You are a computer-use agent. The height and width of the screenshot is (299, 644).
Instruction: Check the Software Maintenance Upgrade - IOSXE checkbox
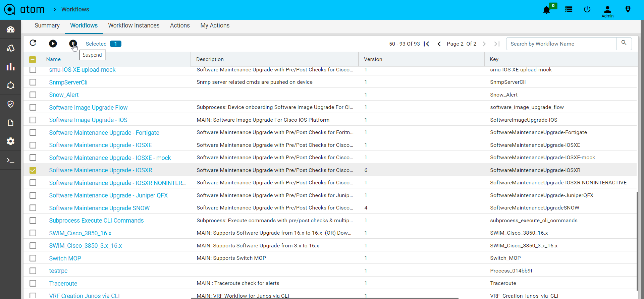pyautogui.click(x=33, y=145)
